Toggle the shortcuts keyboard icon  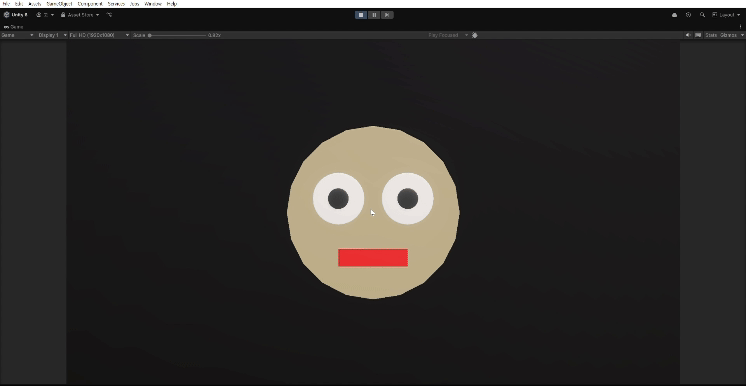point(698,35)
